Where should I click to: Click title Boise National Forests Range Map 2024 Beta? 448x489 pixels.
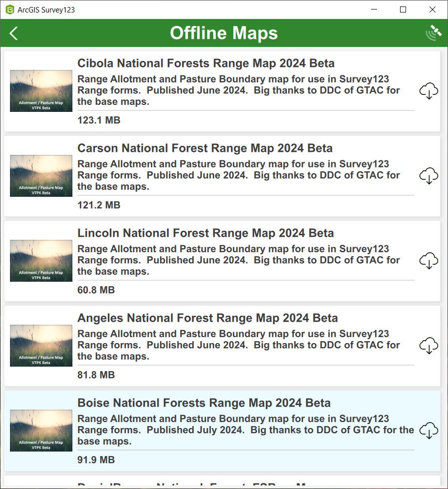pyautogui.click(x=204, y=403)
